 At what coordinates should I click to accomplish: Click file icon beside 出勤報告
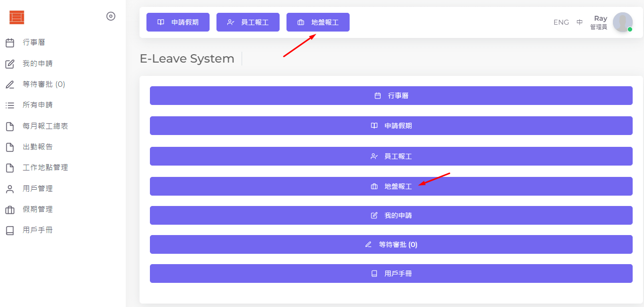pyautogui.click(x=10, y=147)
